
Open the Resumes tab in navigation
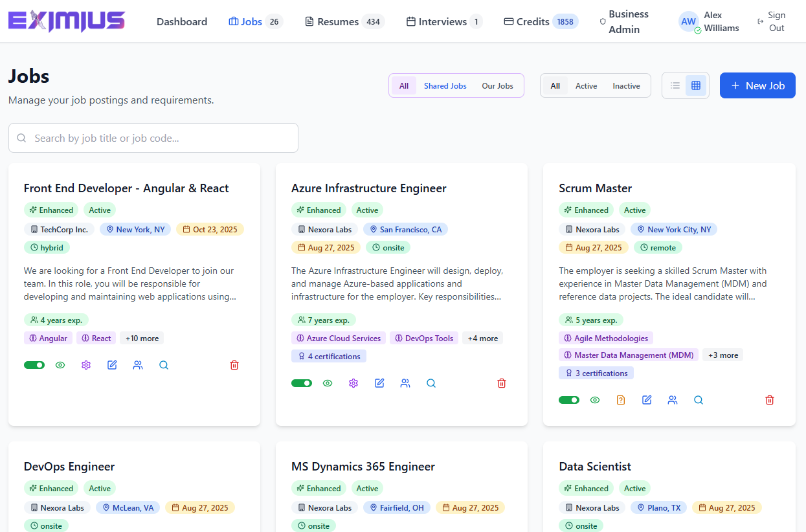(344, 21)
